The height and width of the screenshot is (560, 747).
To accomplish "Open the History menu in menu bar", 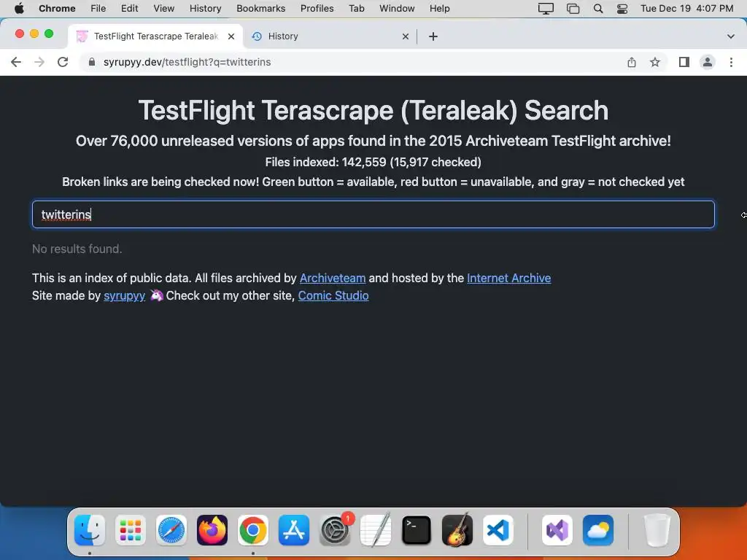I will [x=205, y=8].
